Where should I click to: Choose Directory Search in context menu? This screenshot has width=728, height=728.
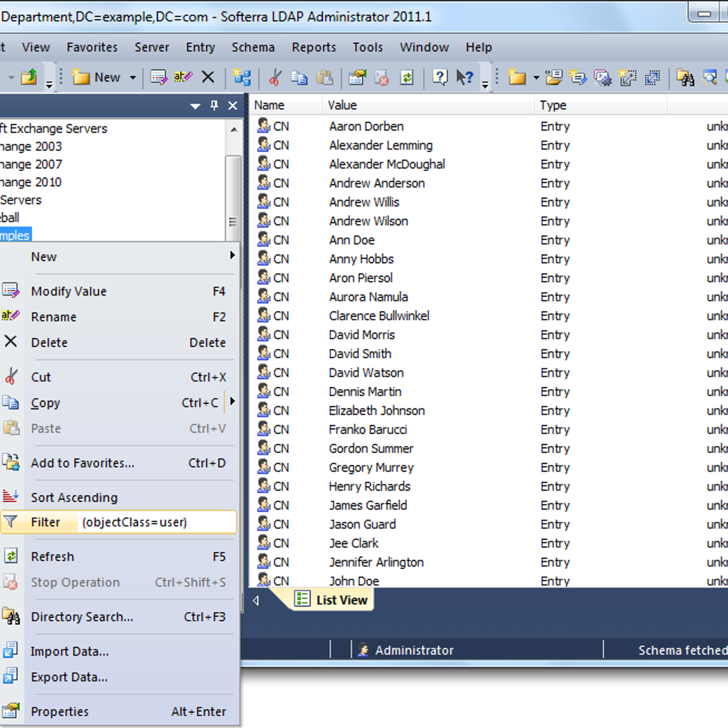119,617
